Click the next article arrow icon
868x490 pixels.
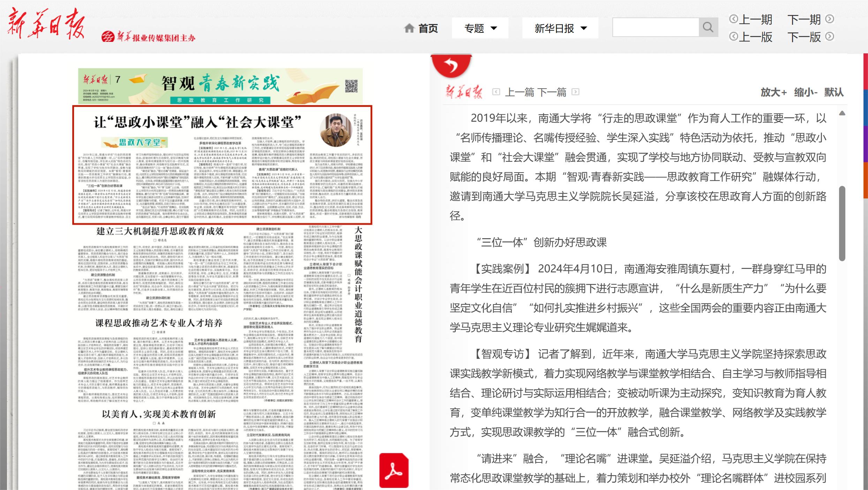click(x=575, y=92)
